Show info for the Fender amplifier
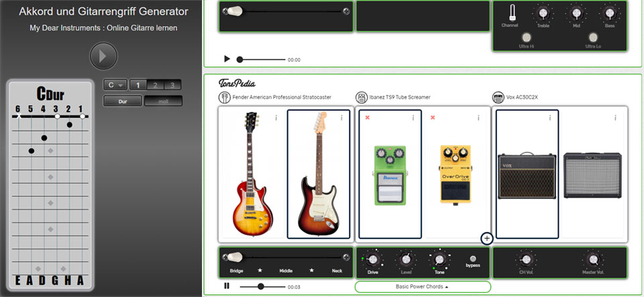Viewport: 644px width, 297px height. (615, 118)
